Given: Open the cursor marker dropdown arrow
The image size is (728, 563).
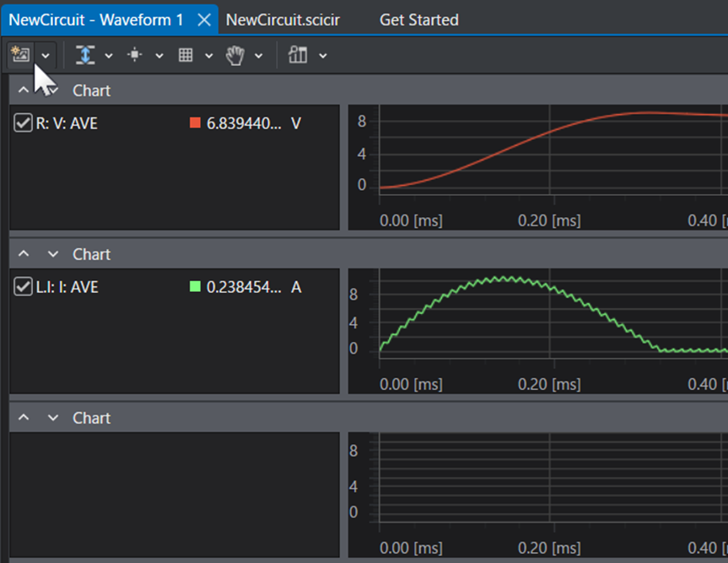Looking at the screenshot, I should [x=159, y=56].
